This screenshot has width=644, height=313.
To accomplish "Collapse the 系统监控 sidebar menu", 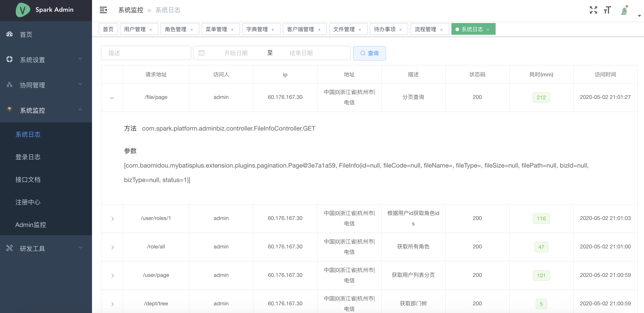I will [80, 110].
